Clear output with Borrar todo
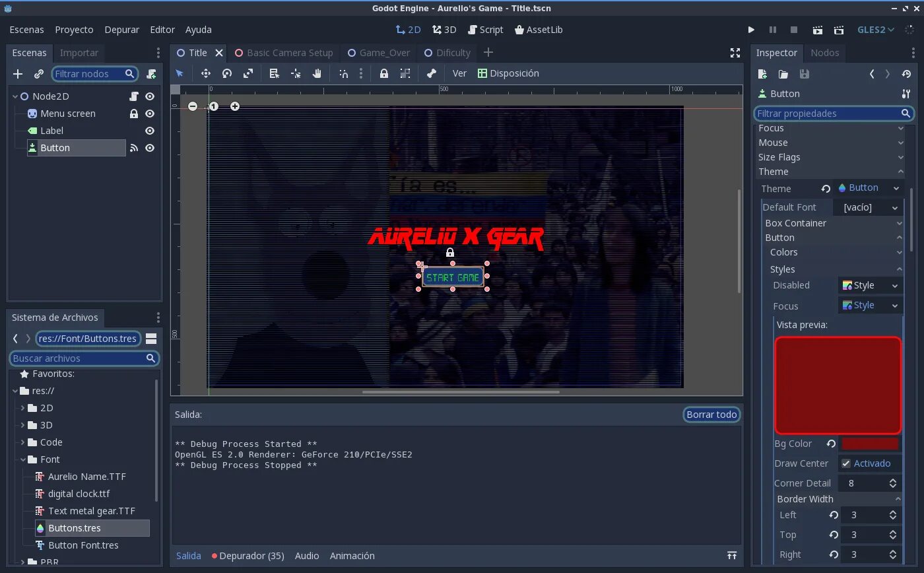This screenshot has width=924, height=573. (711, 415)
